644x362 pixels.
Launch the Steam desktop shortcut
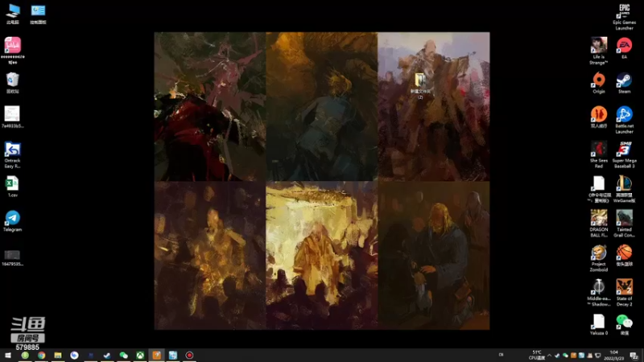(x=624, y=83)
